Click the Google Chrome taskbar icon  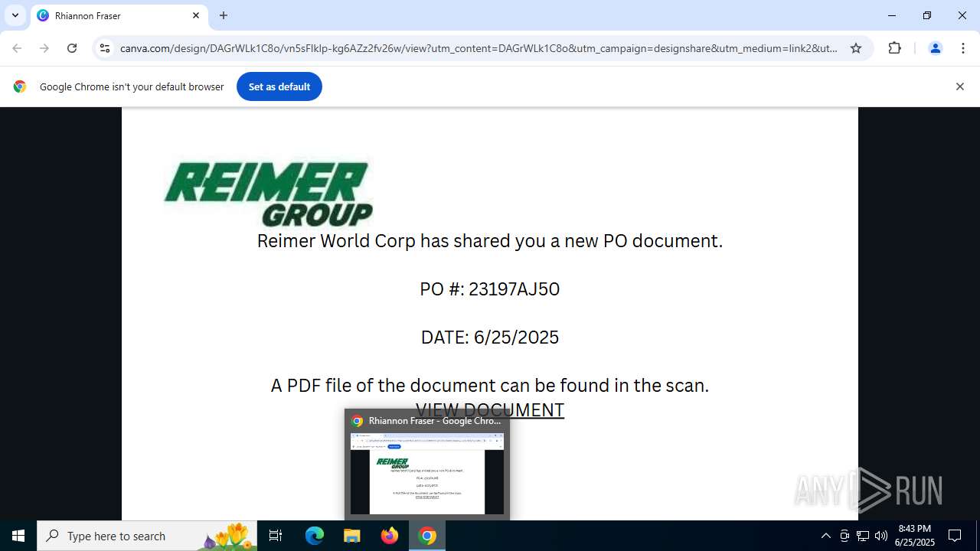point(427,536)
